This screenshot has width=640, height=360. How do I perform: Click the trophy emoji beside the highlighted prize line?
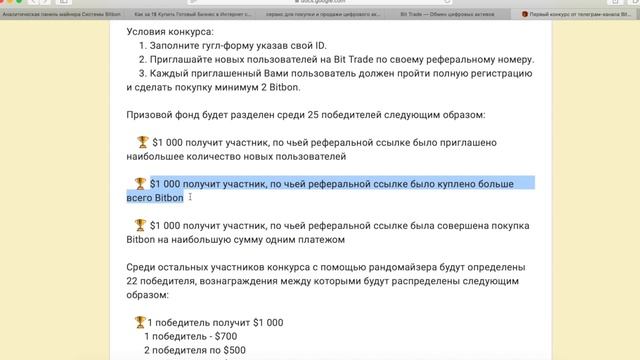click(x=140, y=184)
